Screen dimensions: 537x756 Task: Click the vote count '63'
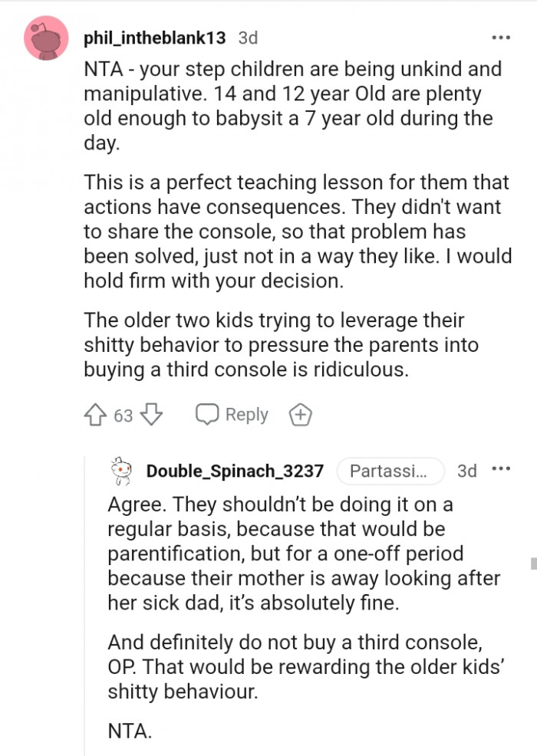123,414
